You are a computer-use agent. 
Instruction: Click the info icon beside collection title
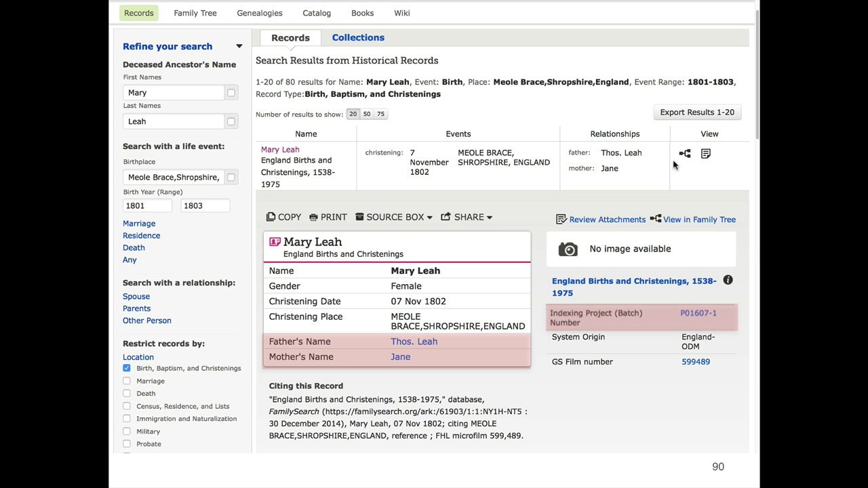tap(728, 281)
